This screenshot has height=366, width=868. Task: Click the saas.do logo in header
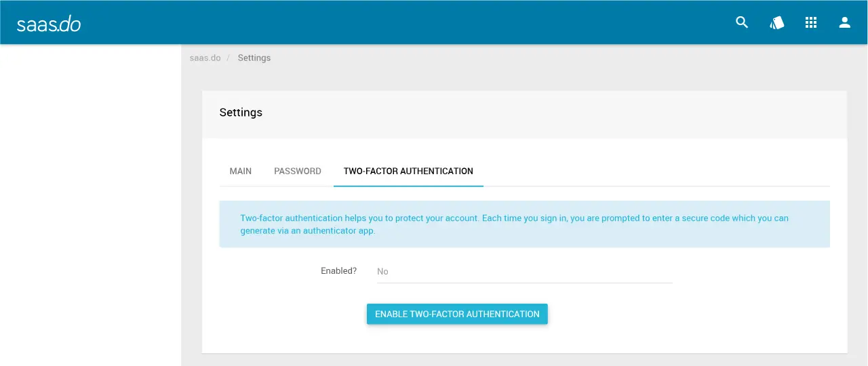[x=49, y=24]
